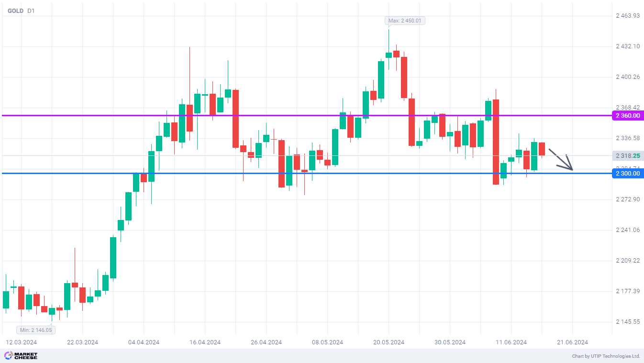
Task: Click the 16.04.2024 date marker
Action: (205, 342)
